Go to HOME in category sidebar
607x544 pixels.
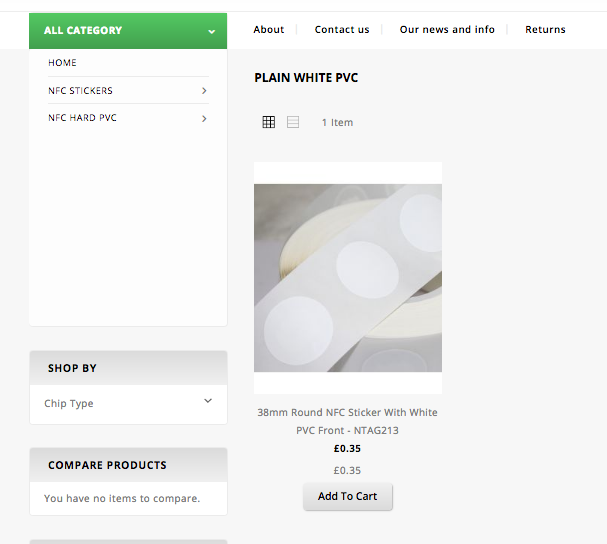click(x=62, y=63)
